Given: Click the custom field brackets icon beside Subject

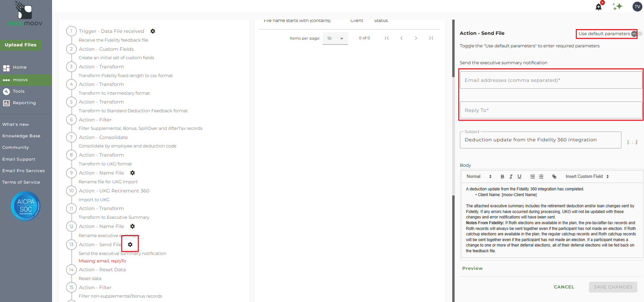Looking at the screenshot, I should (632, 142).
